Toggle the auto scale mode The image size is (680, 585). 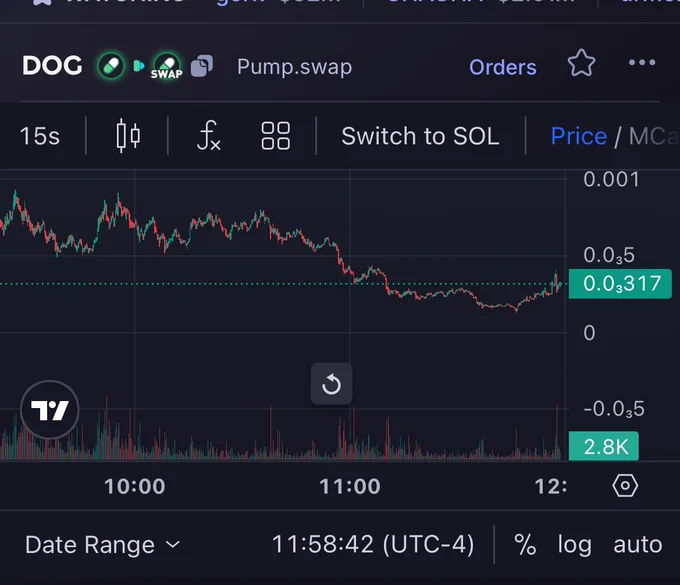click(638, 545)
